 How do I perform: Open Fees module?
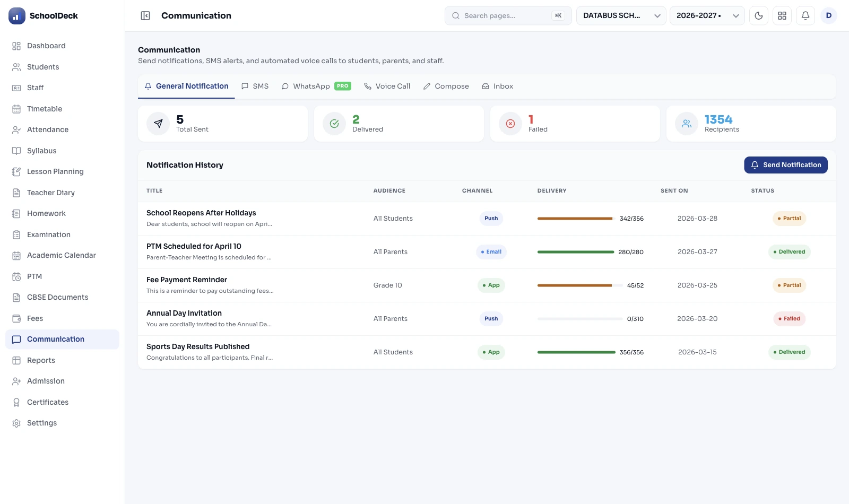tap(62, 318)
